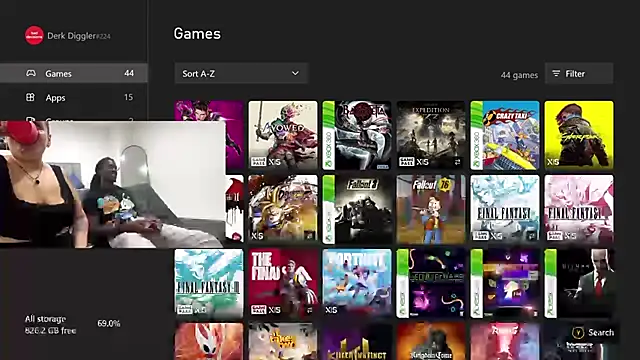Open The Finals game tile
The image size is (640, 360).
[x=283, y=283]
